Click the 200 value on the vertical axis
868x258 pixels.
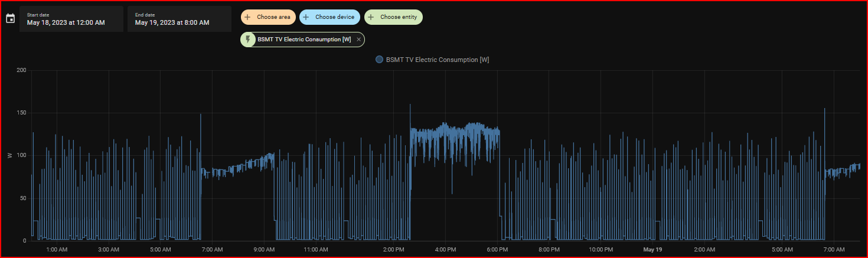click(21, 70)
